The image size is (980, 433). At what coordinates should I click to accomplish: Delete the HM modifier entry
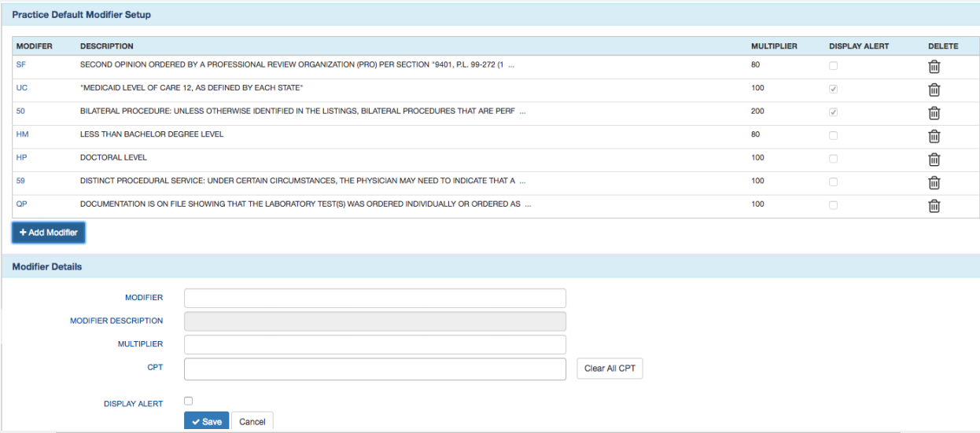pyautogui.click(x=934, y=136)
